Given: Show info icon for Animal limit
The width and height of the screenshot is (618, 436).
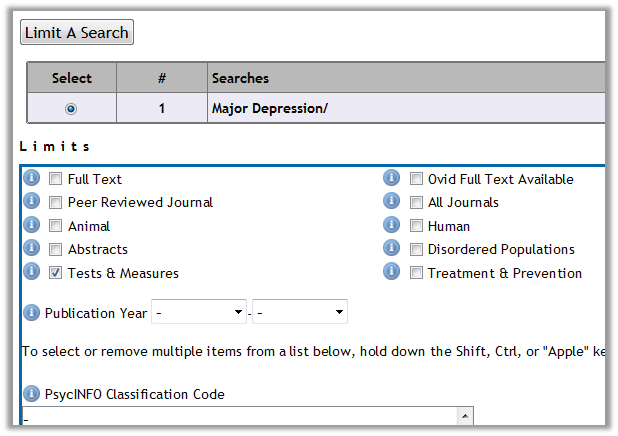Looking at the screenshot, I should [x=32, y=225].
